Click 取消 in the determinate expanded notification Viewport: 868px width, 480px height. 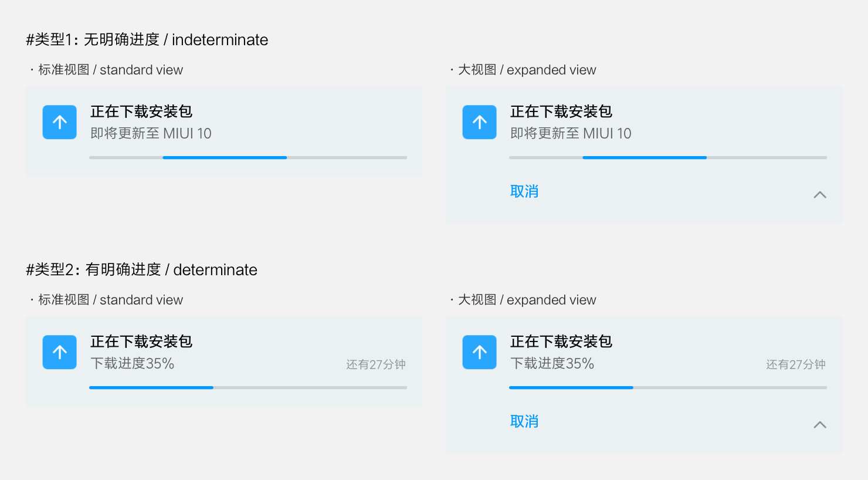point(524,421)
